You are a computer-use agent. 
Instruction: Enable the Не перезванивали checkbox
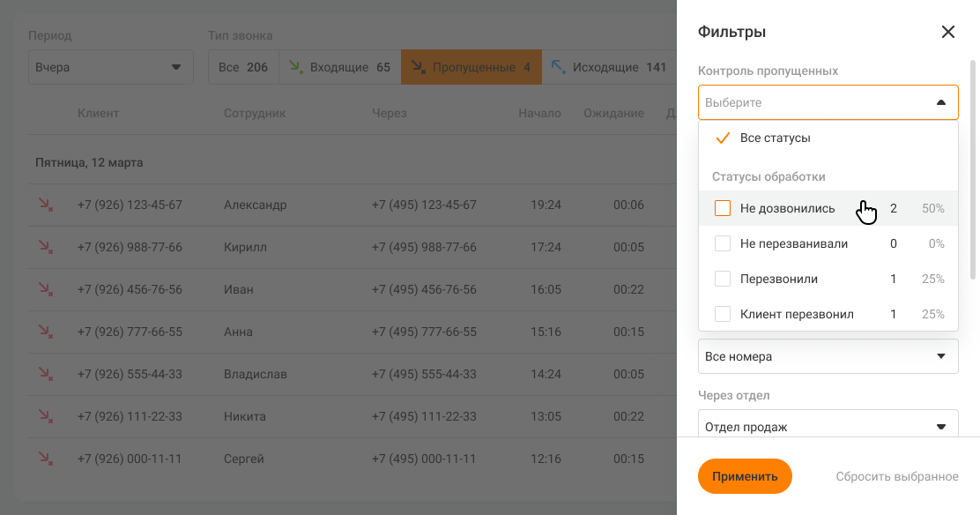coord(723,243)
